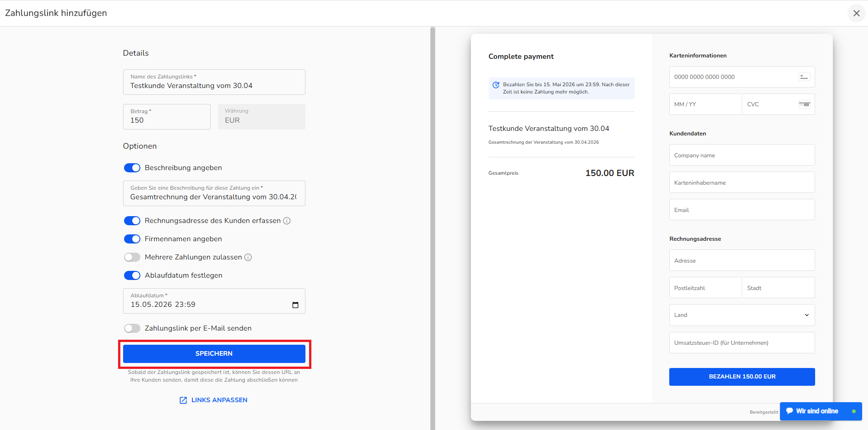Click the Ablaufdatum date field

point(214,301)
